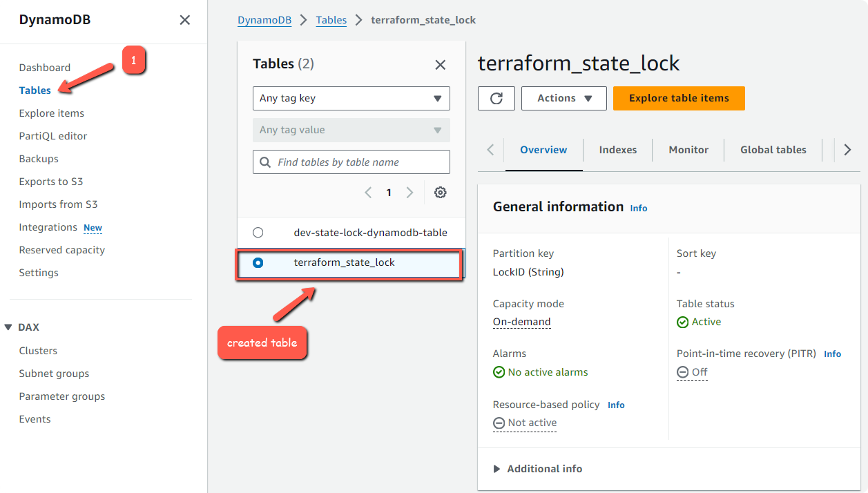Click the search magnifier in the table filter

265,162
